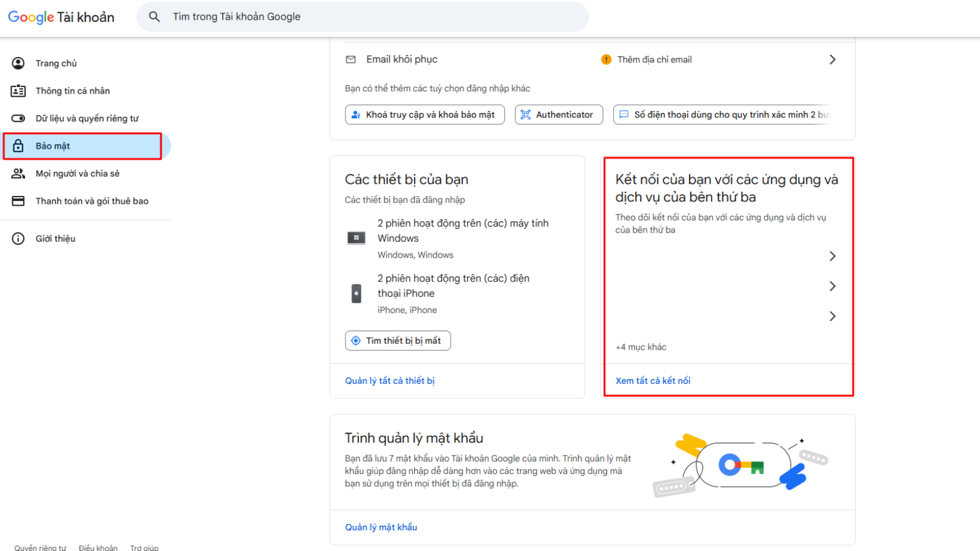Expand the Email khôi phục row chevron
The width and height of the screenshot is (980, 551).
click(832, 59)
